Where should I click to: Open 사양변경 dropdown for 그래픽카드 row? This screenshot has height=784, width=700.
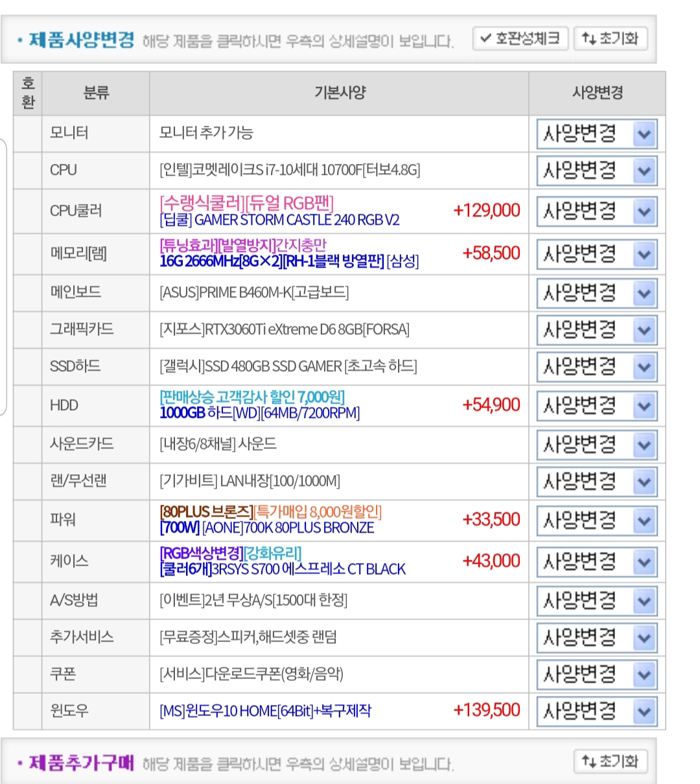pyautogui.click(x=597, y=330)
